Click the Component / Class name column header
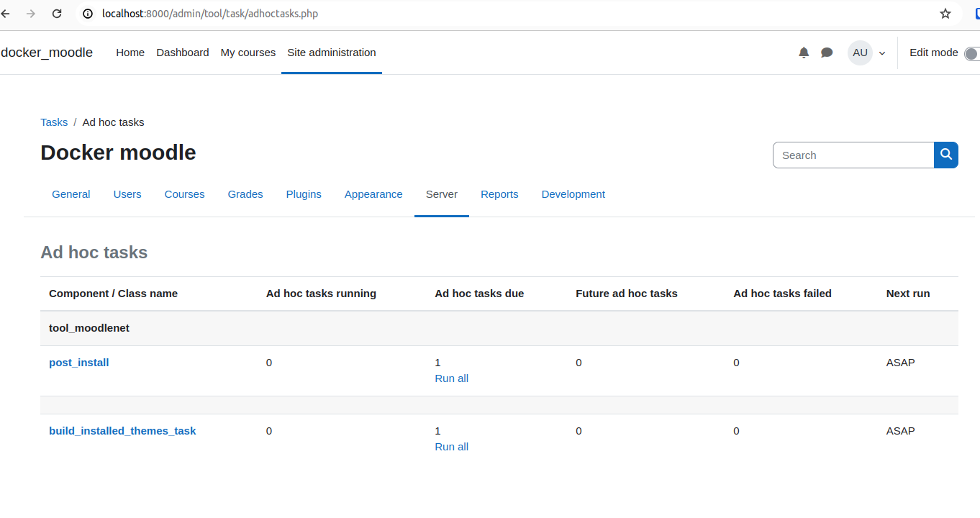This screenshot has width=980, height=518. click(x=113, y=294)
